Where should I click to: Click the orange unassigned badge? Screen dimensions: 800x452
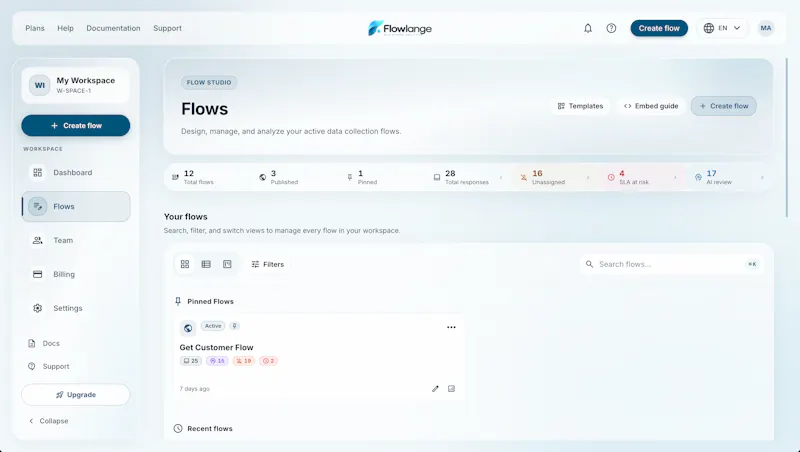tap(243, 361)
